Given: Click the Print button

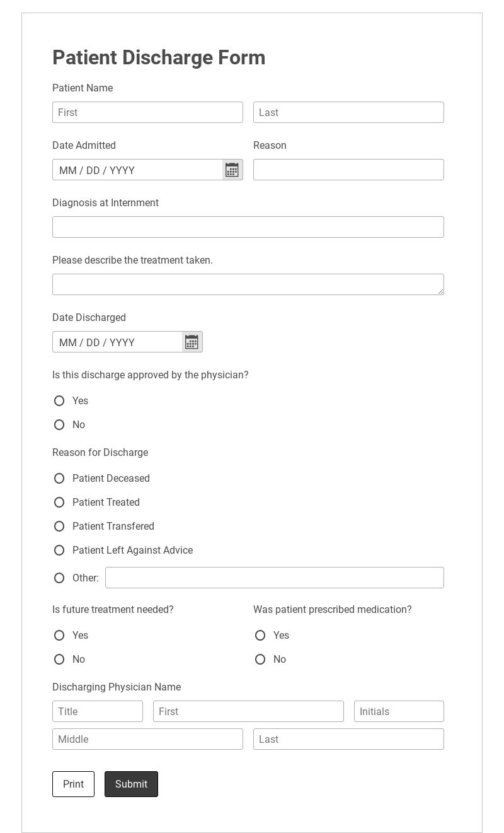Looking at the screenshot, I should coord(73,784).
